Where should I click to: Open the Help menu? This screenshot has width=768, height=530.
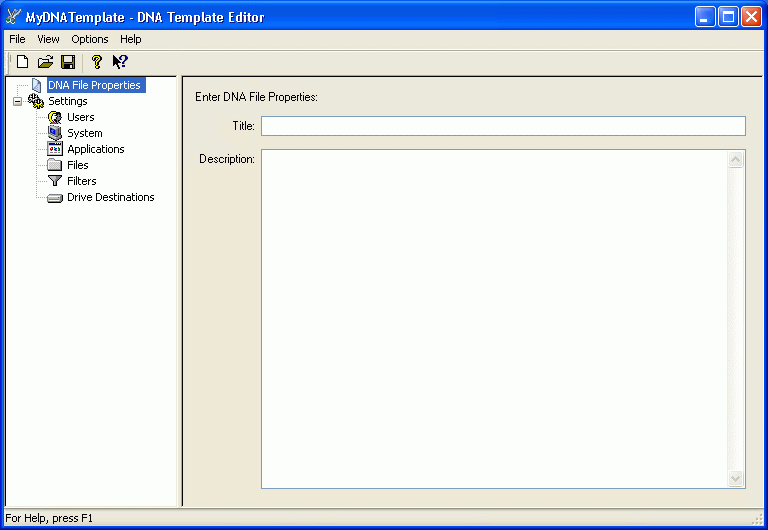131,39
